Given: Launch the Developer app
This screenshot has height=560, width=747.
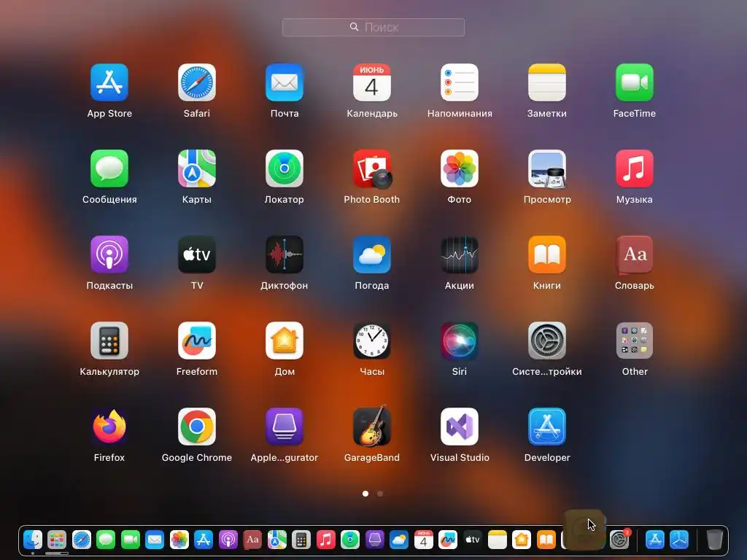Looking at the screenshot, I should [547, 427].
